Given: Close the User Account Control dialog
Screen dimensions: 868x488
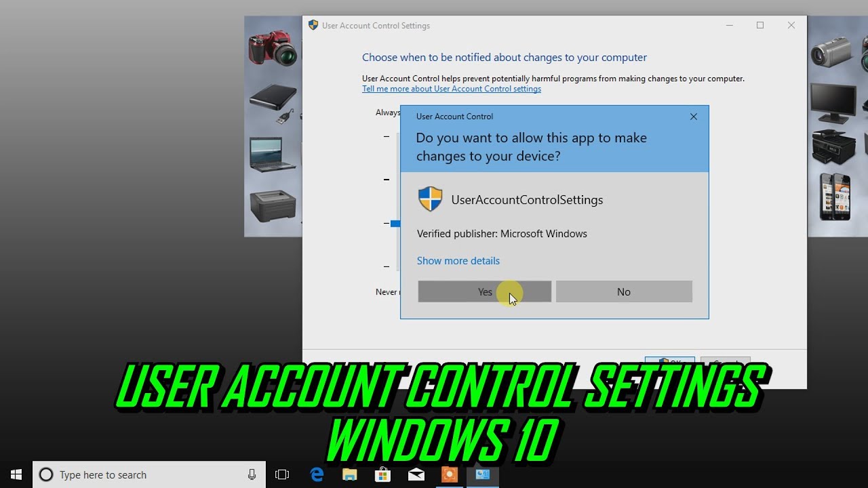Looking at the screenshot, I should pyautogui.click(x=693, y=117).
